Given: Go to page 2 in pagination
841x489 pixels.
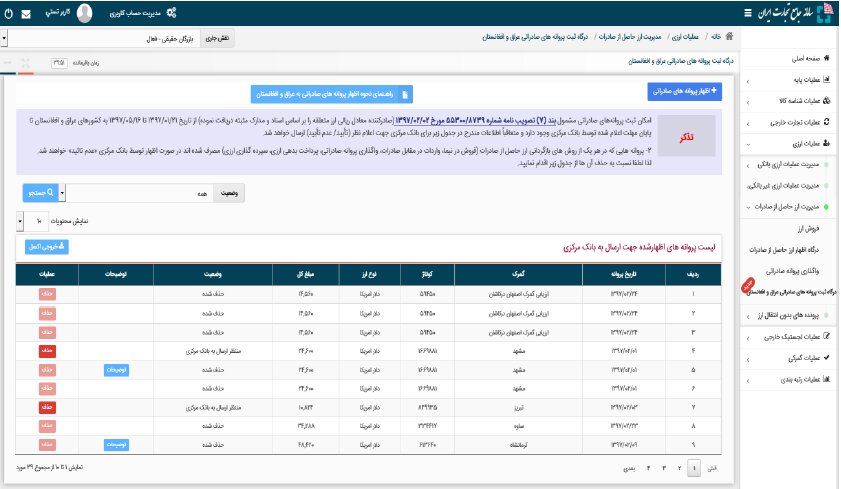Looking at the screenshot, I should point(679,467).
